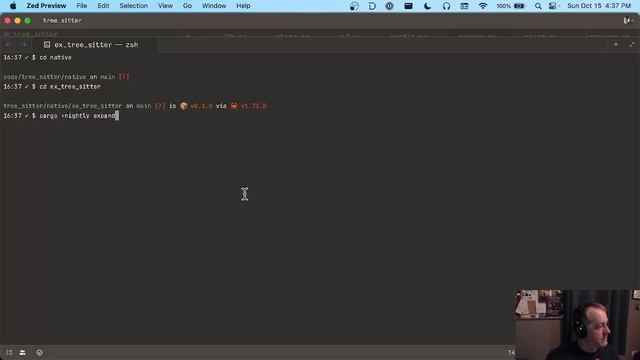Click the Wi-Fi icon in menu bar
640x360 pixels.
tap(483, 6)
